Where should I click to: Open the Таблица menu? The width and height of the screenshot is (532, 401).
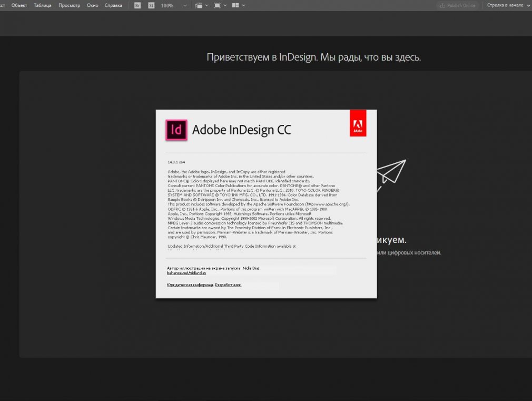pos(43,5)
